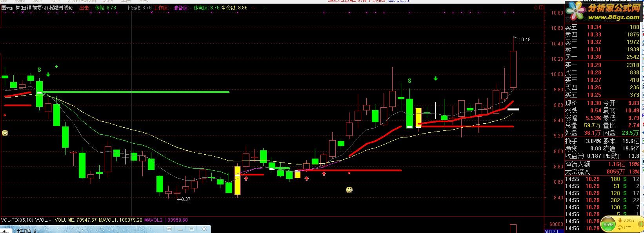
Task: Select the tall yellow candlestick at the chart bottom
Action: [x=237, y=181]
